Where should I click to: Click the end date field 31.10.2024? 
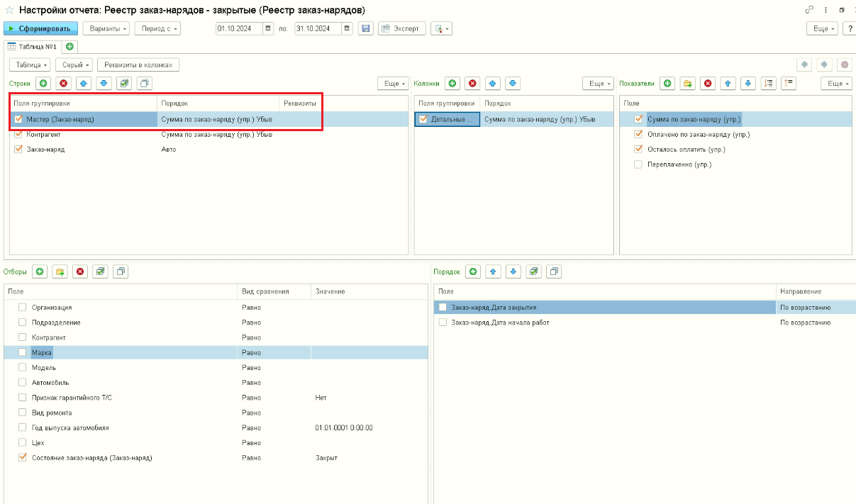click(x=318, y=28)
